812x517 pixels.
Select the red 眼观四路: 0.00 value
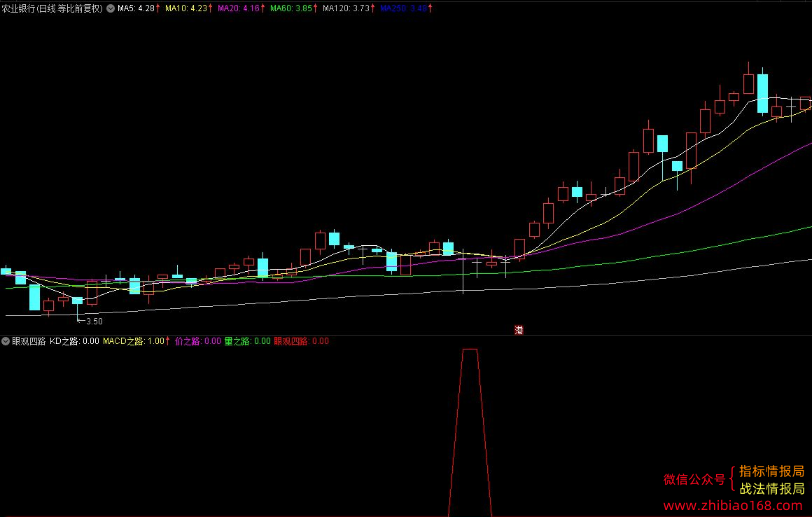302,341
